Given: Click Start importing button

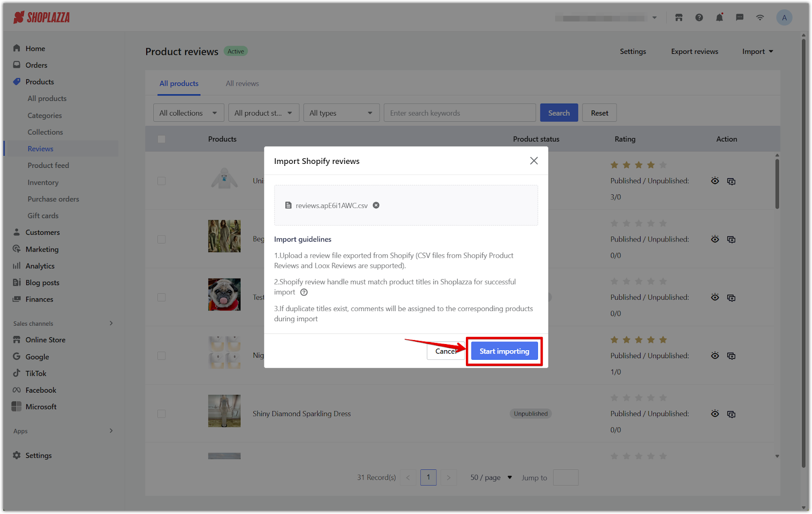Looking at the screenshot, I should (x=504, y=351).
